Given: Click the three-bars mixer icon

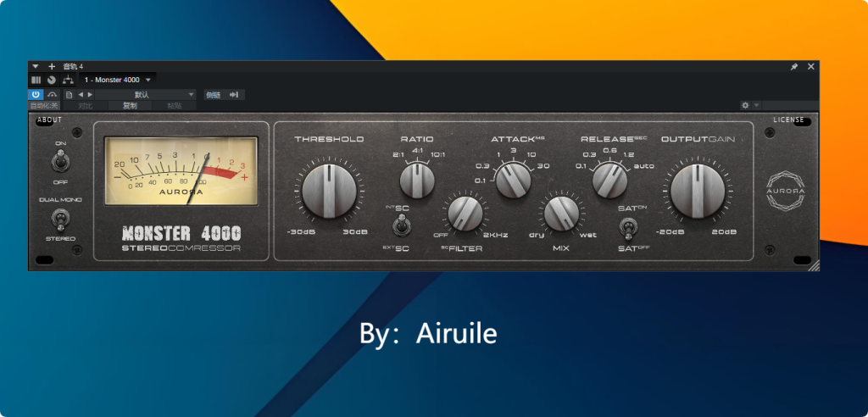Looking at the screenshot, I should [36, 80].
